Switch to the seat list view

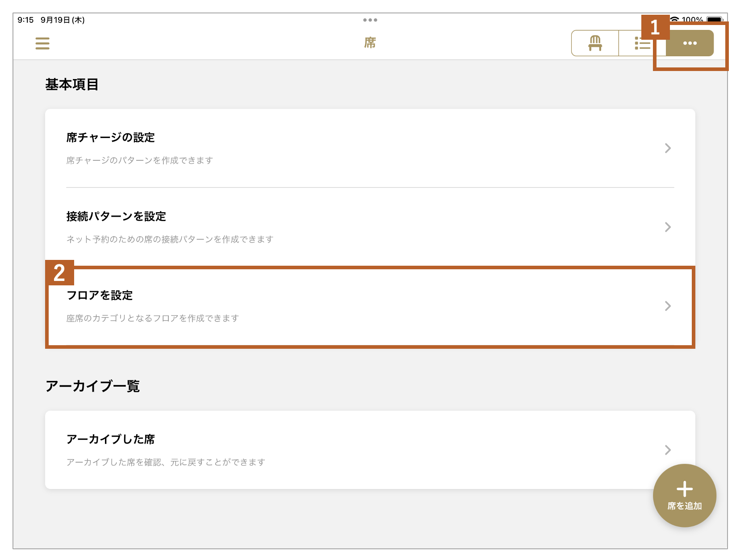(641, 43)
